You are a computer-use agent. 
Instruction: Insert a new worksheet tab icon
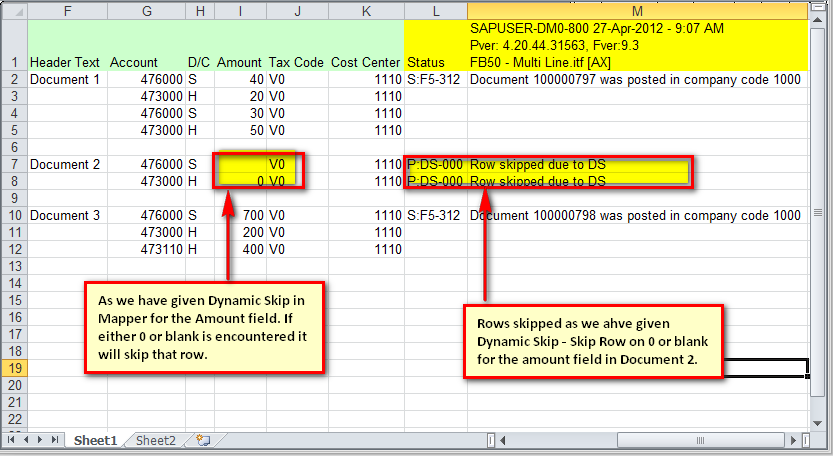(203, 440)
